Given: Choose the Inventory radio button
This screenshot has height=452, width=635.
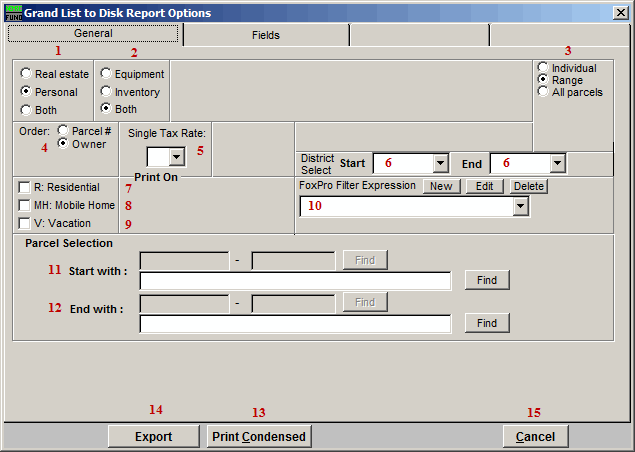Looking at the screenshot, I should tap(106, 92).
